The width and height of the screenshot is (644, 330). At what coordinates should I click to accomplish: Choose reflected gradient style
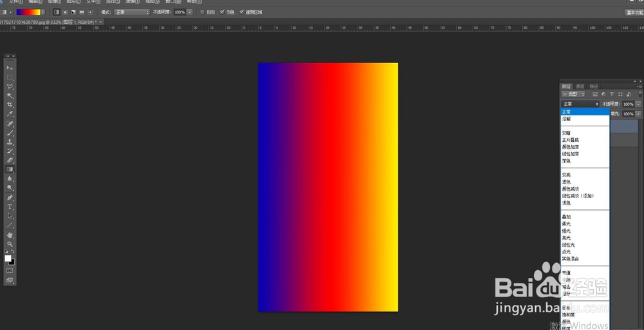tap(82, 12)
